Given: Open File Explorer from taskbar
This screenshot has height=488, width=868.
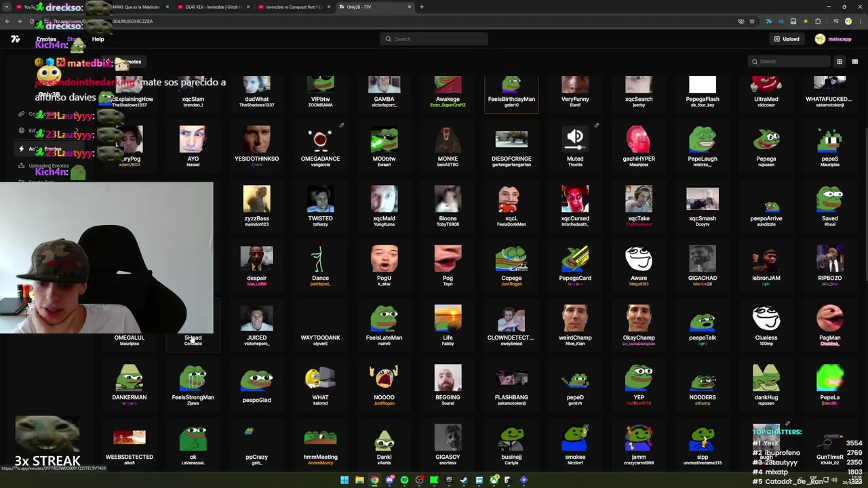Looking at the screenshot, I should (x=359, y=481).
